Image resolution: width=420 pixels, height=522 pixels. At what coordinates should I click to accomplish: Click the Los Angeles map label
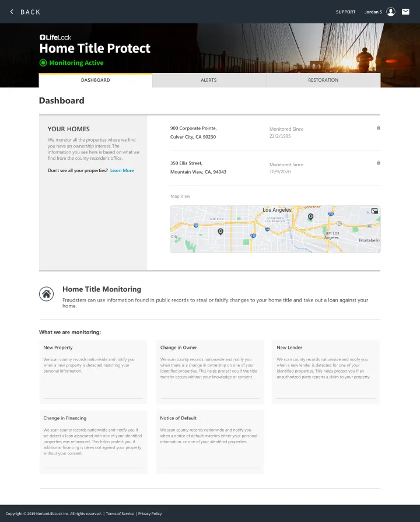276,210
